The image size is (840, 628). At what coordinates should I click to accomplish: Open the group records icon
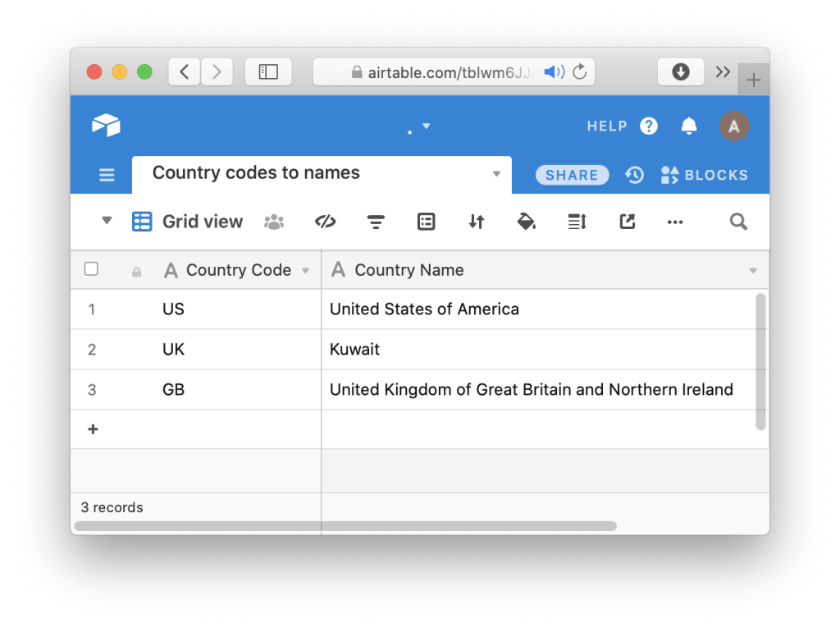[426, 222]
